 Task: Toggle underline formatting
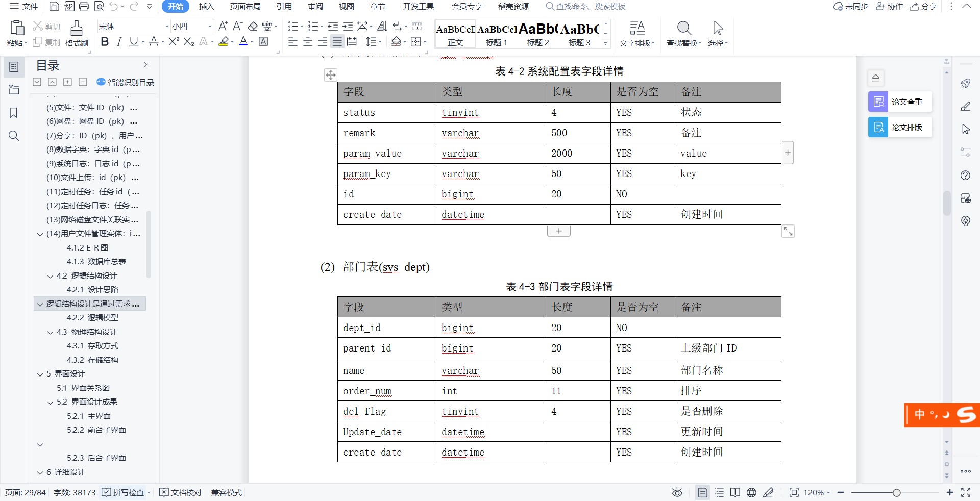tap(134, 42)
